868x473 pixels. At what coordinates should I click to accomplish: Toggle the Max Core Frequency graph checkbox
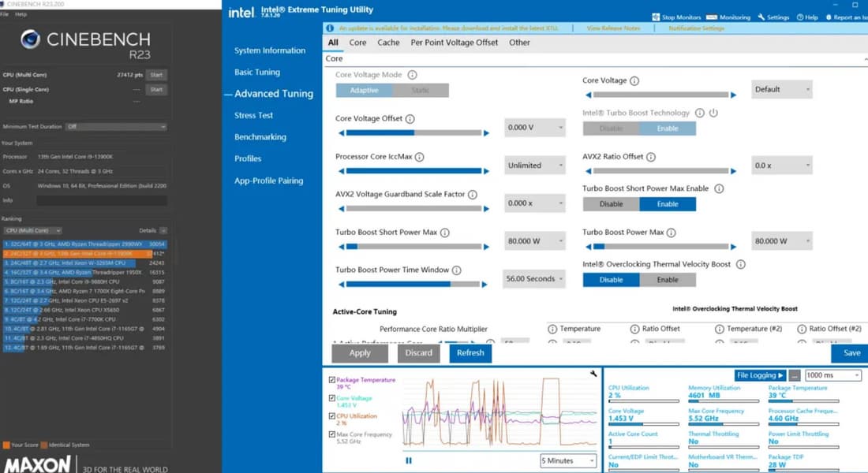pyautogui.click(x=331, y=434)
